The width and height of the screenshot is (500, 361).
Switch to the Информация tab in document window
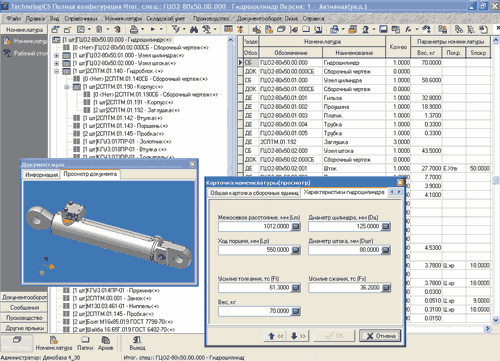[42, 174]
